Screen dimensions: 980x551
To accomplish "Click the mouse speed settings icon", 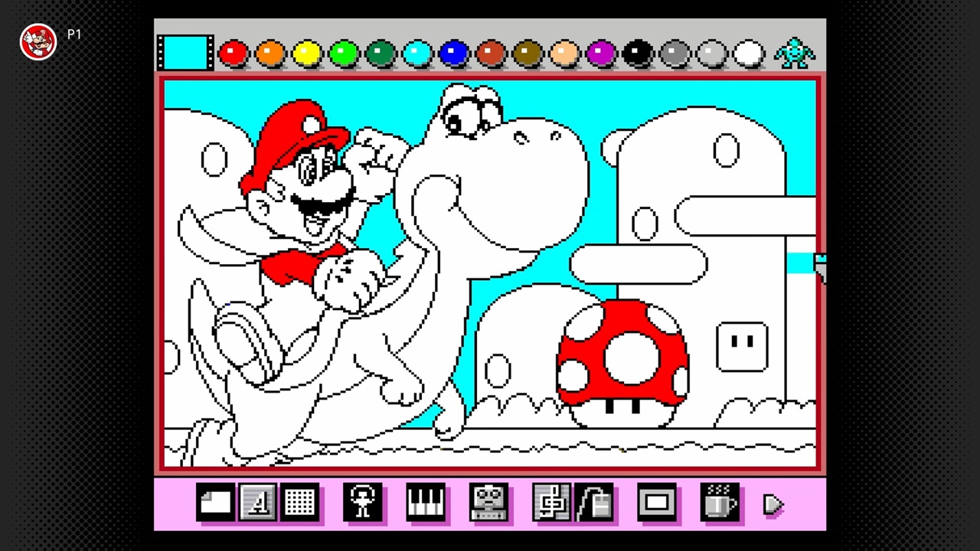I will (593, 503).
